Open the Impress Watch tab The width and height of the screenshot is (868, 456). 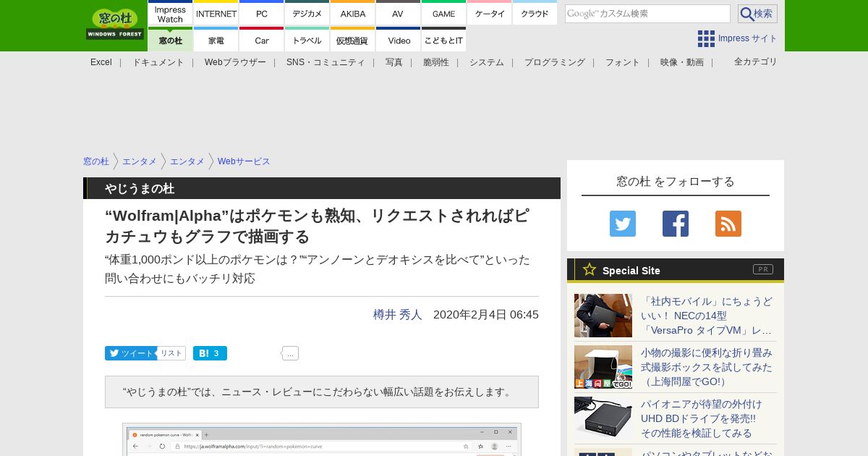point(170,14)
